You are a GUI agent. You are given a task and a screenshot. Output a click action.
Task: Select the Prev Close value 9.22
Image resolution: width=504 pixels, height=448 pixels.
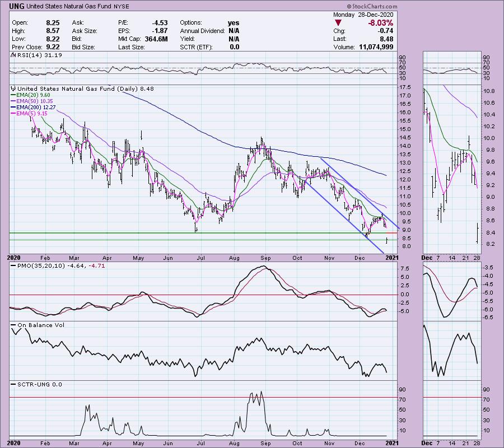pos(53,47)
